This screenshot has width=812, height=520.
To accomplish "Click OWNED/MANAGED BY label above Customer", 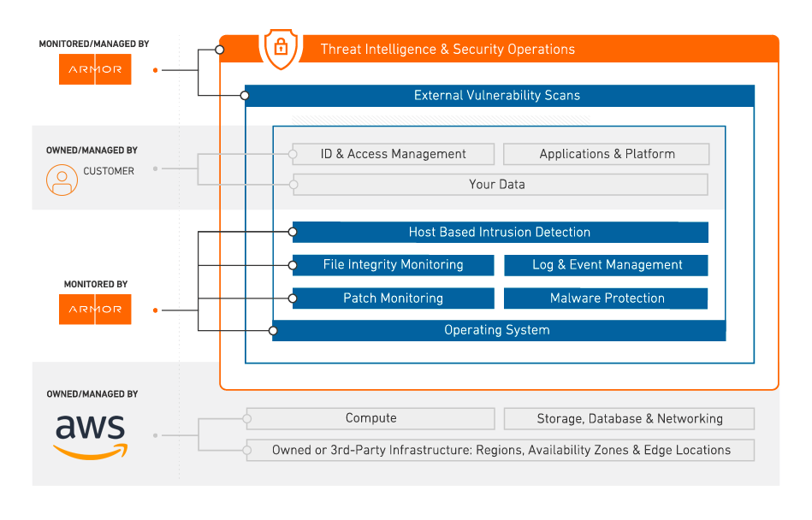I will (x=92, y=151).
